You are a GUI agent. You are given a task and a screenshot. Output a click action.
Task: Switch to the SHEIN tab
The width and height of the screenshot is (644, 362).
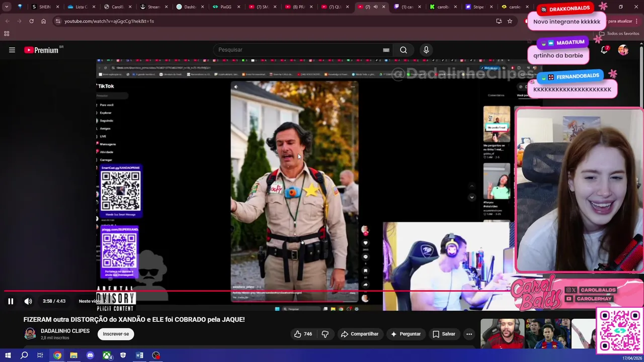pyautogui.click(x=45, y=7)
